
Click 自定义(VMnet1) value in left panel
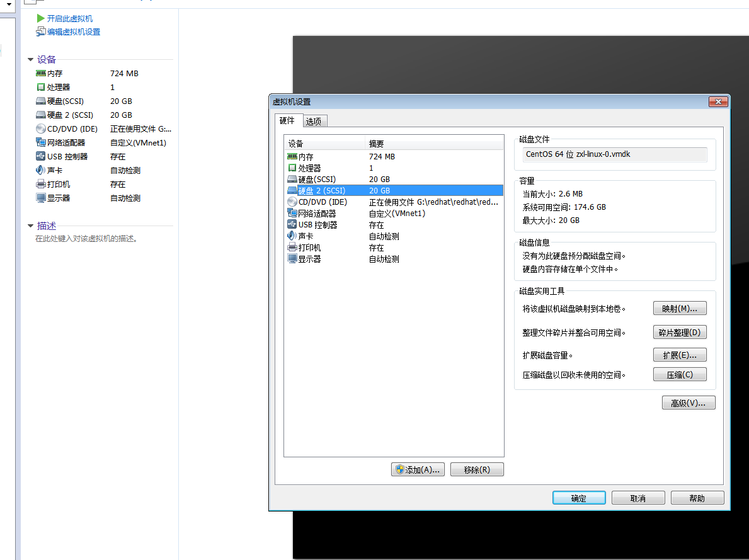click(x=138, y=142)
